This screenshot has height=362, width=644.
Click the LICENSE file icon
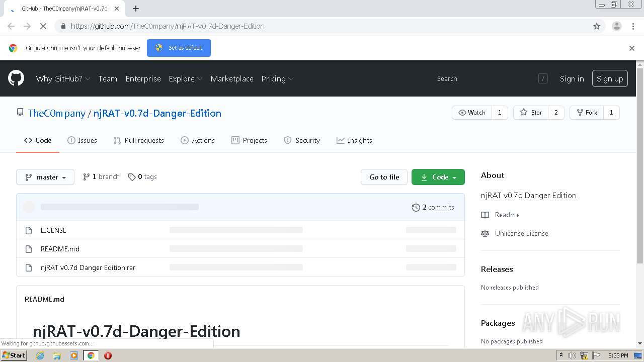(x=29, y=230)
